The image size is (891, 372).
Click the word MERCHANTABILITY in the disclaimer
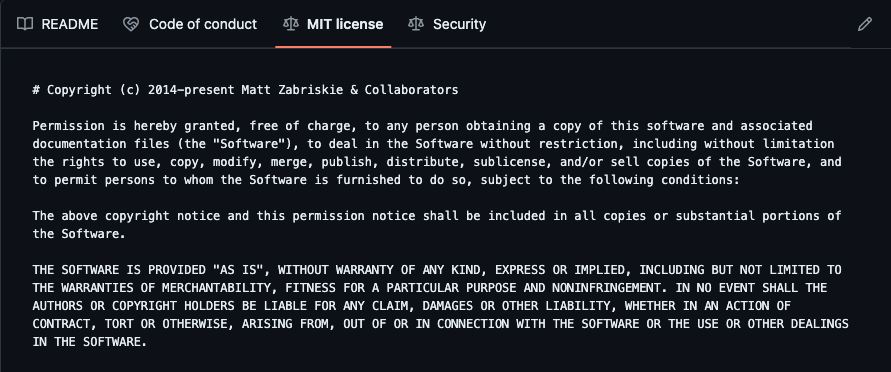(216, 287)
